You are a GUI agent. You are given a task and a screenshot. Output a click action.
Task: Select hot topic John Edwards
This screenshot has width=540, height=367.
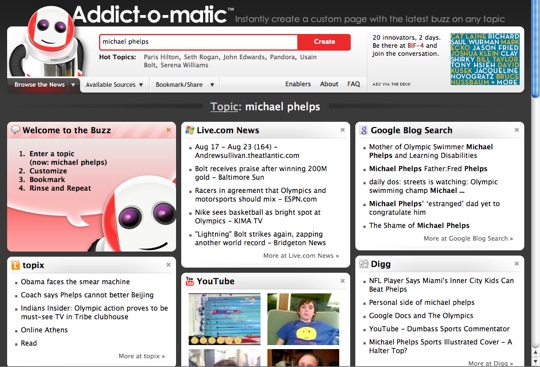click(245, 57)
